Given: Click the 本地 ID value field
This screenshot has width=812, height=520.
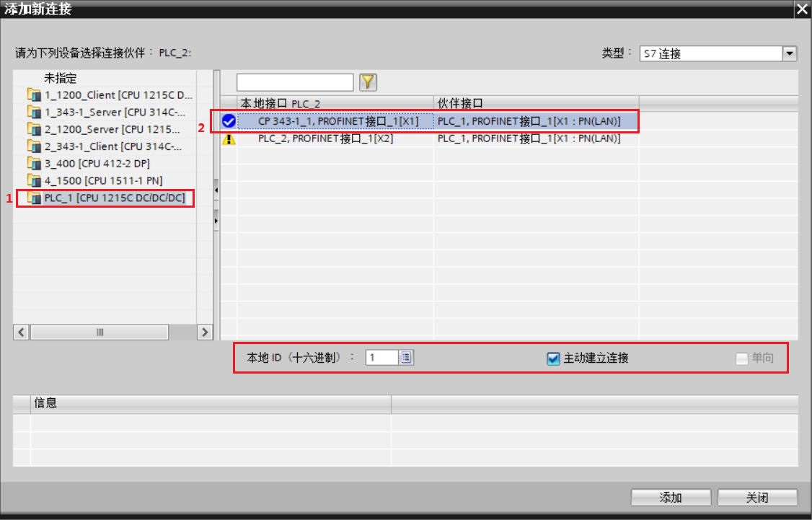Looking at the screenshot, I should click(x=382, y=358).
